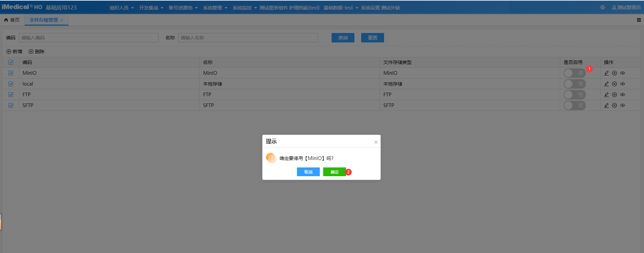
Task: Expand the 账号资源池 dropdown menu
Action: coord(183,8)
